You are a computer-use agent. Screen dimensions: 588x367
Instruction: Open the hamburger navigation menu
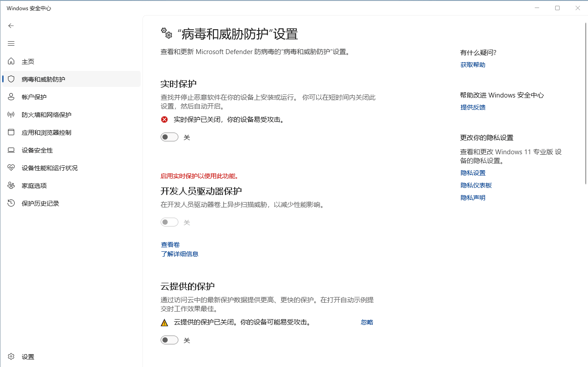pos(11,43)
